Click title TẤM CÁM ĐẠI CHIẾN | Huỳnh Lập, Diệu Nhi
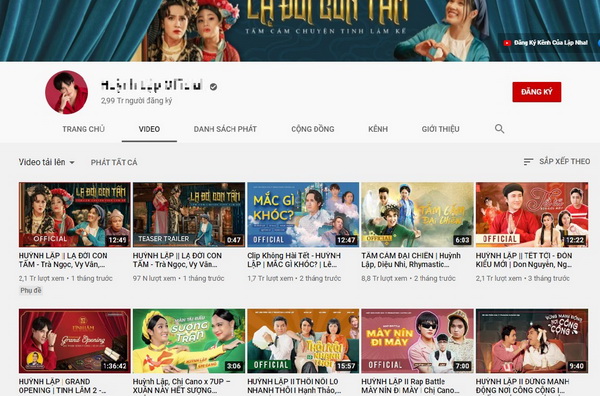Screen dimensions: 600x396 pyautogui.click(x=411, y=260)
